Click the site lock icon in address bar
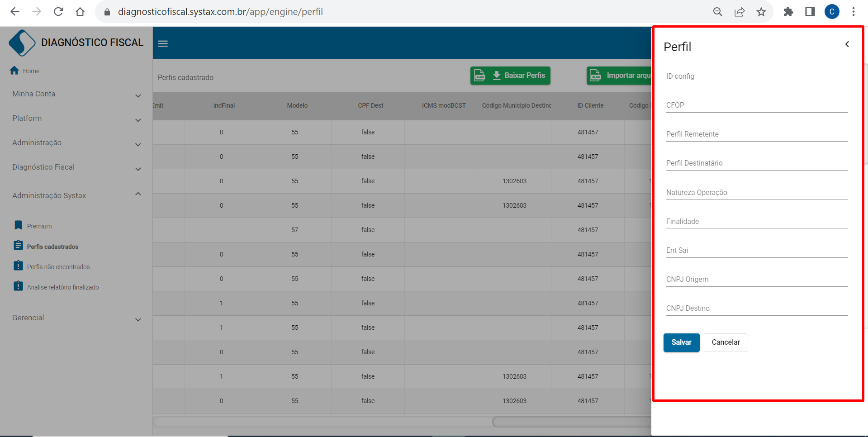868x437 pixels. pyautogui.click(x=107, y=12)
